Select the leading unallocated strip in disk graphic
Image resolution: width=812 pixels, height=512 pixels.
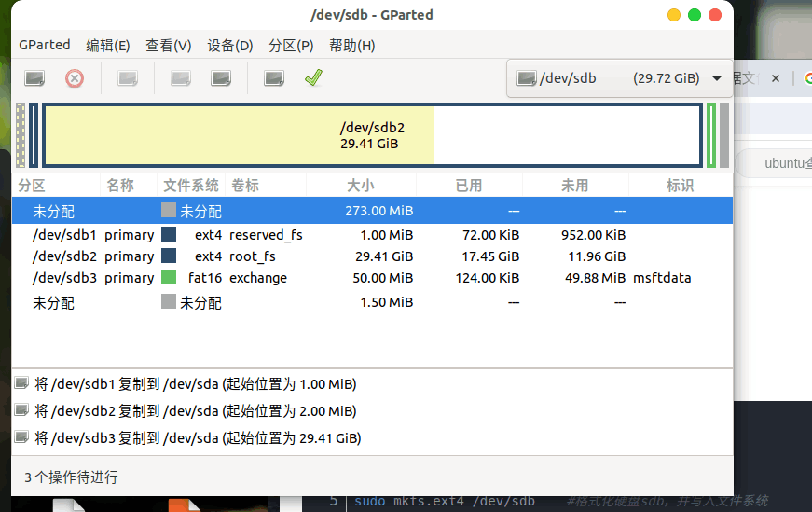click(x=21, y=135)
